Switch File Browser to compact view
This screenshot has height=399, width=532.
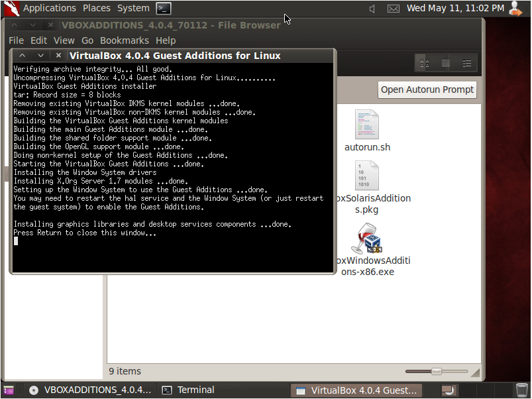coord(467,63)
